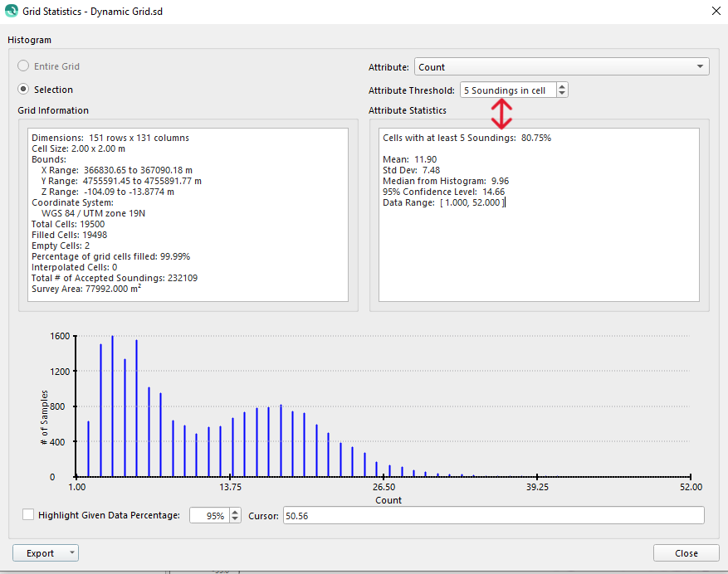Image resolution: width=728 pixels, height=574 pixels.
Task: Decrease Attribute Threshold with down arrow
Action: pyautogui.click(x=562, y=94)
